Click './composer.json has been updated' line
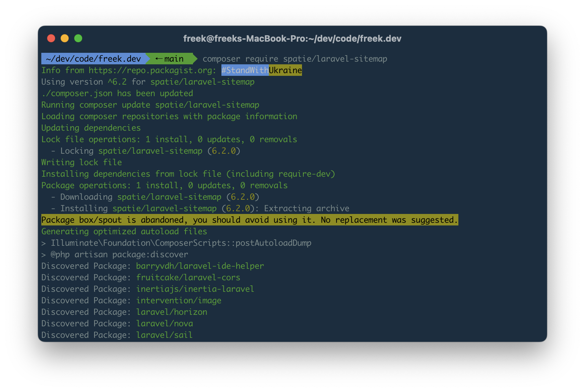The image size is (585, 392). (117, 93)
